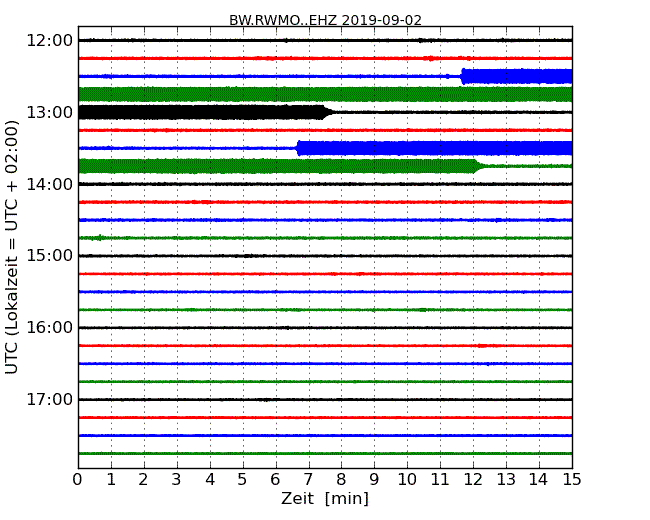
Task: Click the x-axis tick label 11
Action: coord(440,480)
